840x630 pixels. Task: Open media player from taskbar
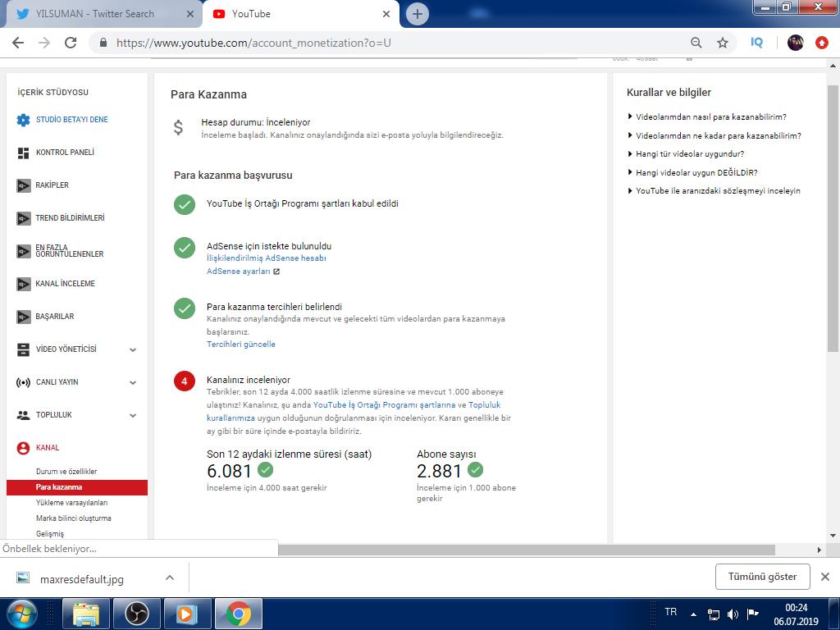click(x=187, y=614)
